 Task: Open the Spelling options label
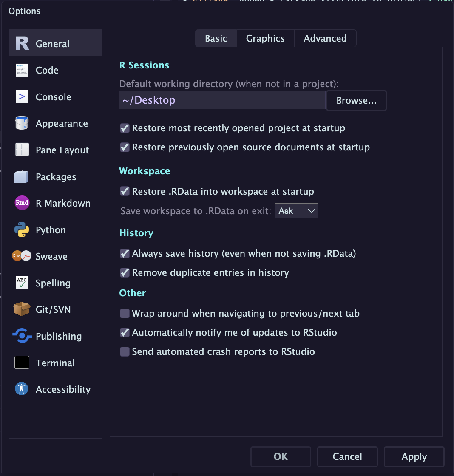tap(53, 283)
